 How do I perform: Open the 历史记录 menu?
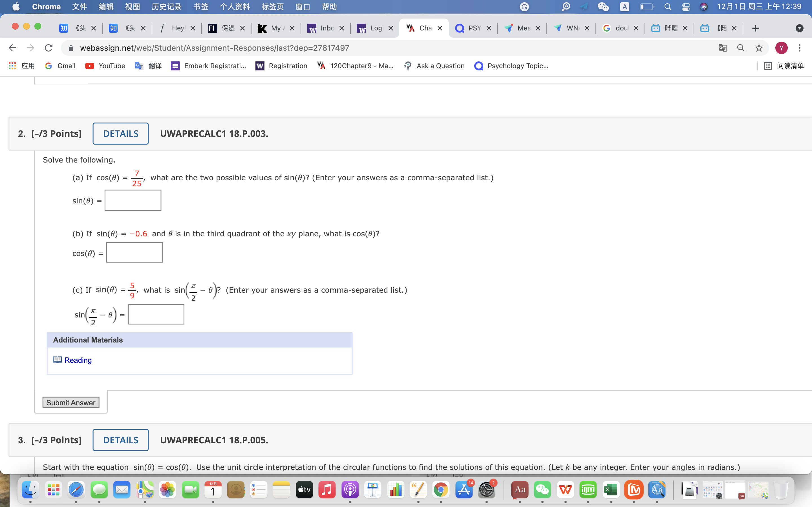166,7
